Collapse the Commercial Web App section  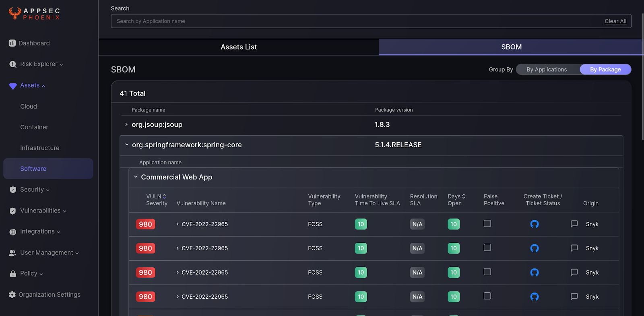(x=136, y=177)
